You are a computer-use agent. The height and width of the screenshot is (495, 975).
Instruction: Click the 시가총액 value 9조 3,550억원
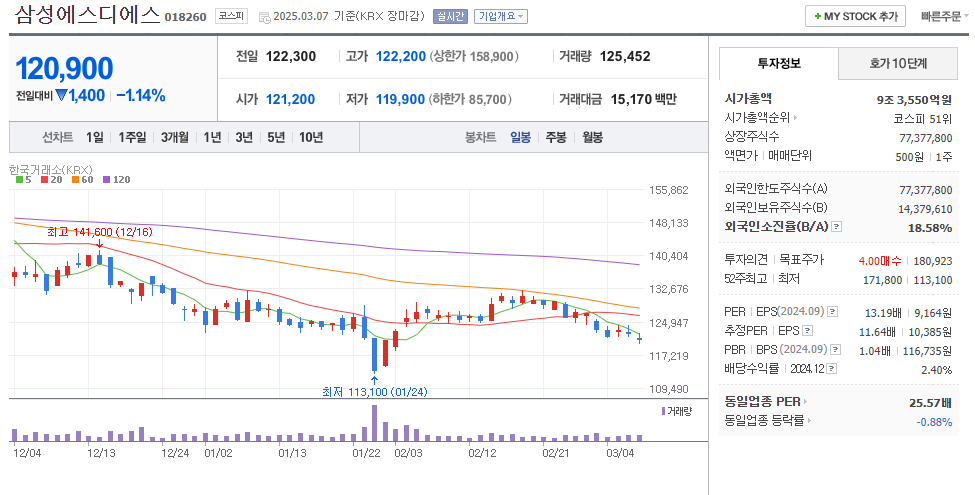(914, 99)
